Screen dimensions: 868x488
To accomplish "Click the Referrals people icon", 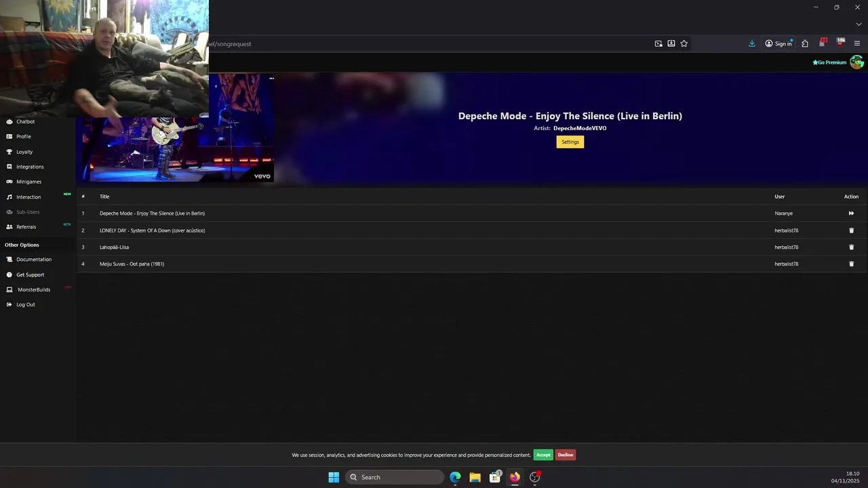I will coord(9,227).
